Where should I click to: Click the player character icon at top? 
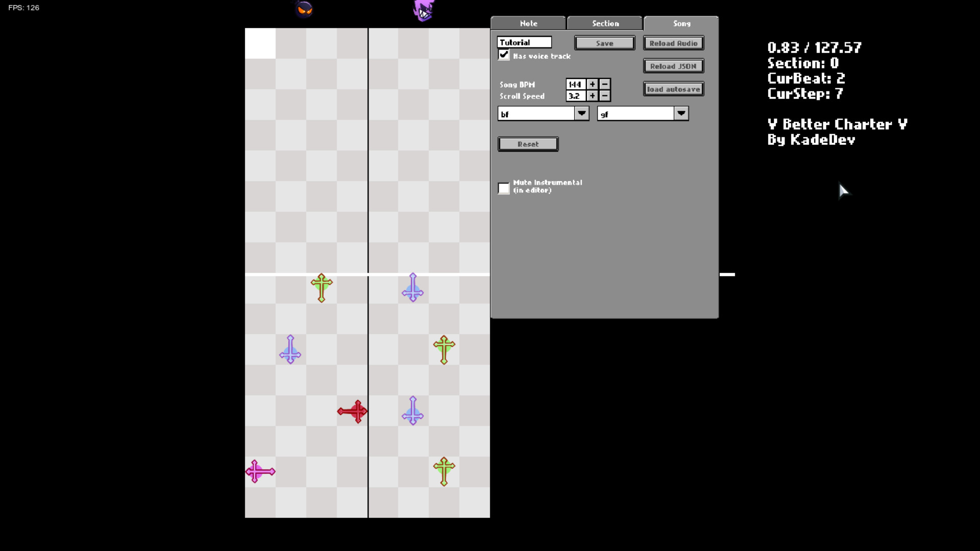423,10
